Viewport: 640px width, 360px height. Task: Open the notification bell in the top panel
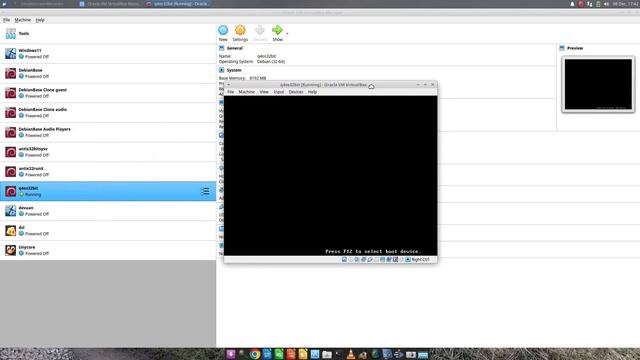click(572, 4)
